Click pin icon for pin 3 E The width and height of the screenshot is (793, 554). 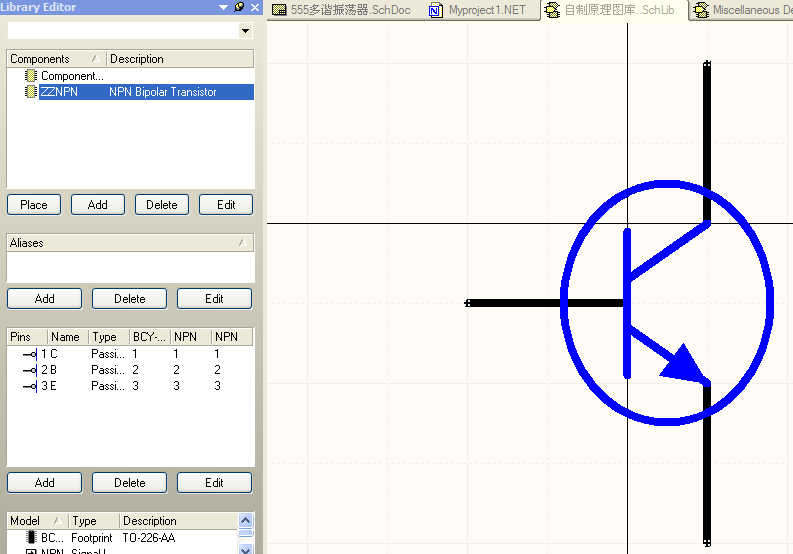(29, 386)
